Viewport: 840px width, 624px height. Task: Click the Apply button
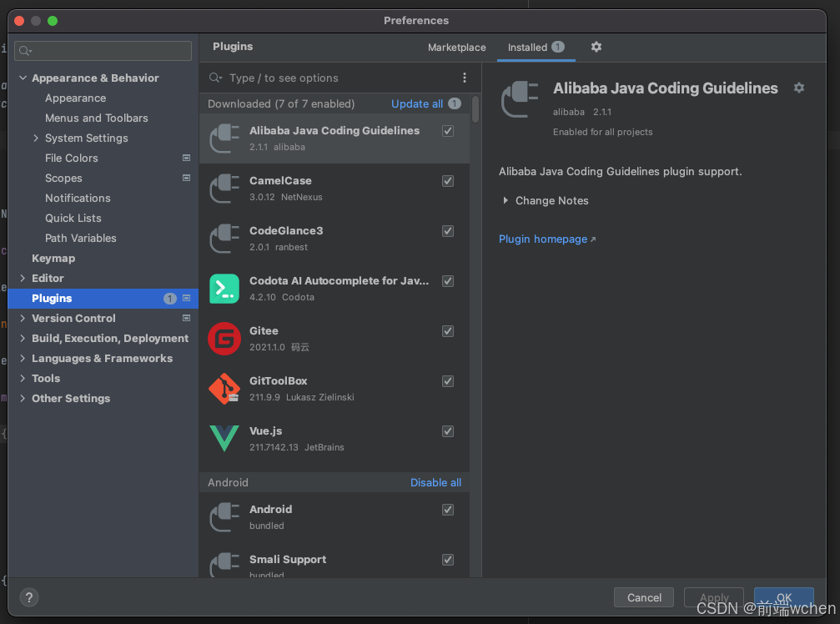click(713, 597)
